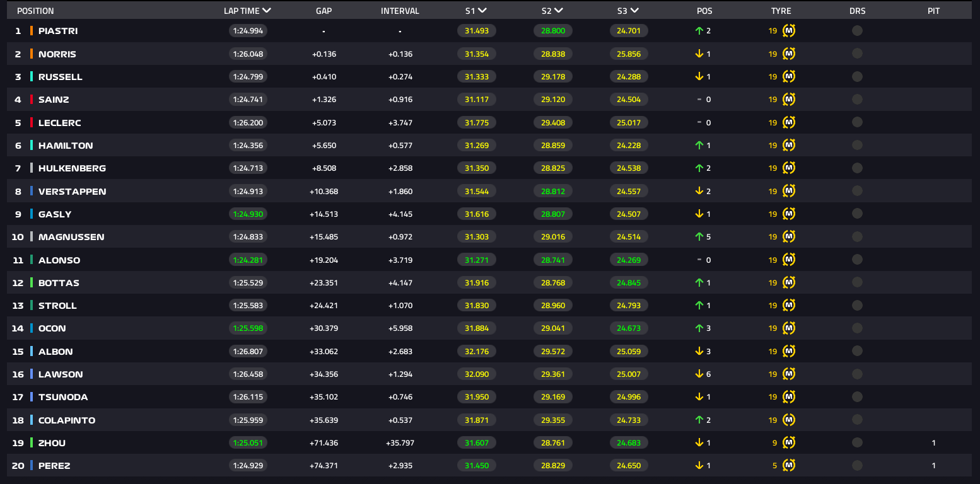
Task: Click Alonso's lap time 1:24.281
Action: tap(248, 260)
